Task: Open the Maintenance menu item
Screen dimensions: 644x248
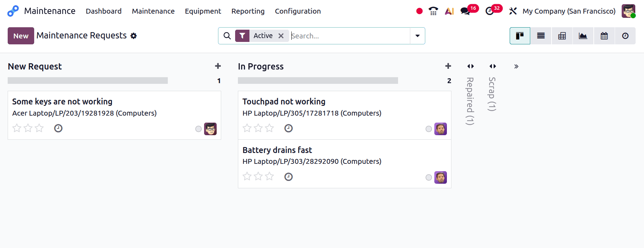Action: click(153, 11)
